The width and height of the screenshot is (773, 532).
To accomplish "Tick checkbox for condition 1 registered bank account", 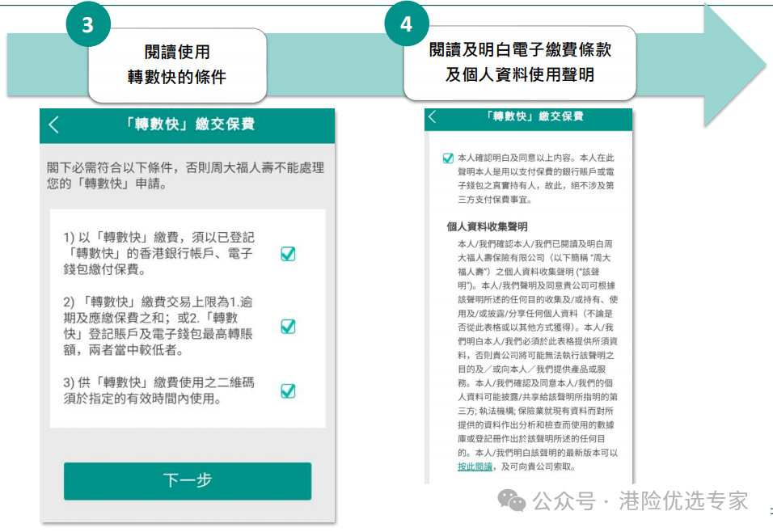I will (x=288, y=253).
